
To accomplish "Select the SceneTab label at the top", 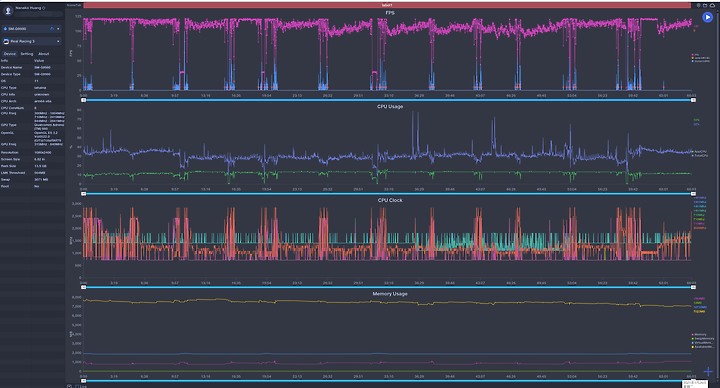I will click(73, 5).
